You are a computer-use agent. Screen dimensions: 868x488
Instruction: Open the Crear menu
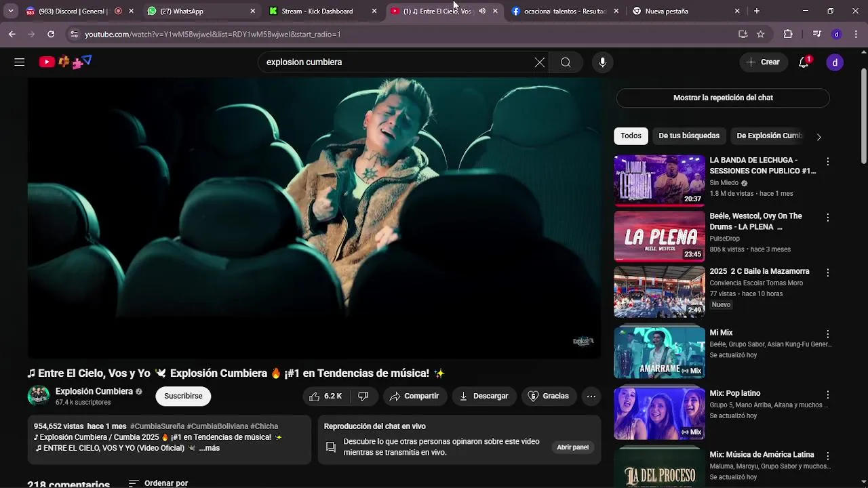[x=763, y=62]
